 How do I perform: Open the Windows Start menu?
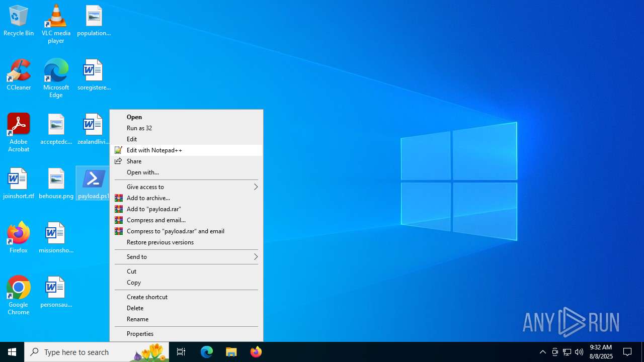(12, 352)
